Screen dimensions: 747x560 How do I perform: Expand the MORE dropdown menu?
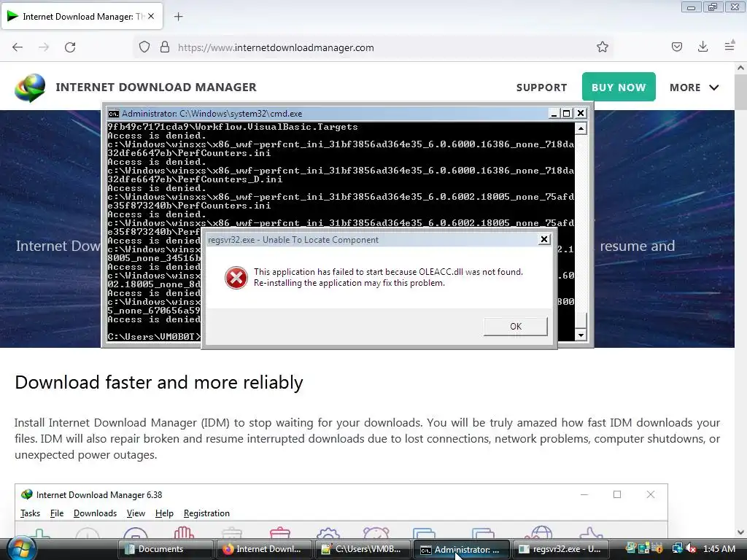pos(694,87)
